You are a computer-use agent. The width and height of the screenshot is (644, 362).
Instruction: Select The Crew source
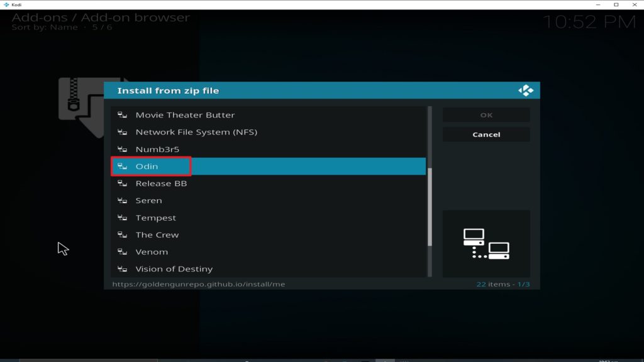[268, 235]
